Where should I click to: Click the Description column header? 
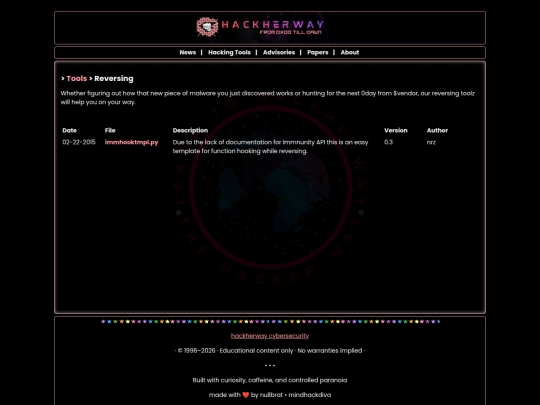pos(190,131)
